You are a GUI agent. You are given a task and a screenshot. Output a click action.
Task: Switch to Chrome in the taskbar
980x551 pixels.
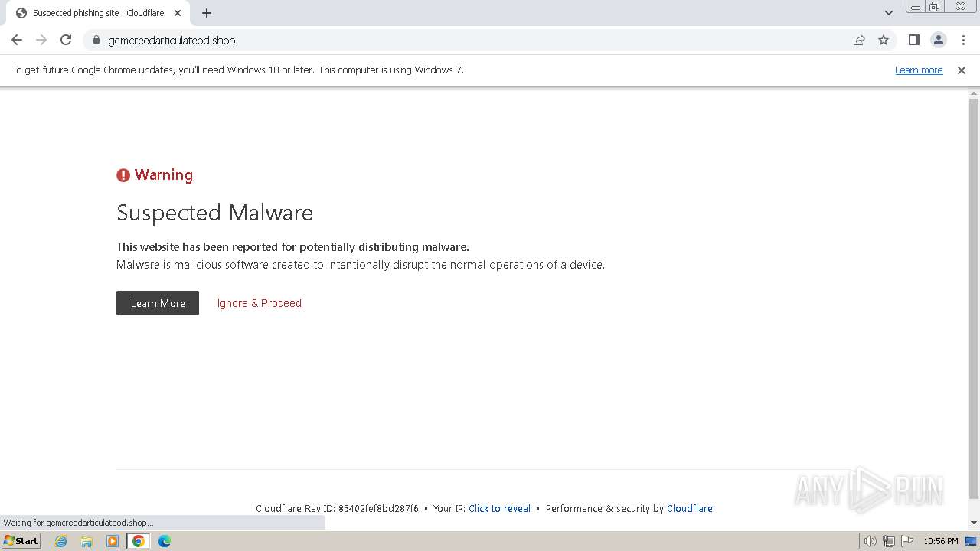click(139, 541)
